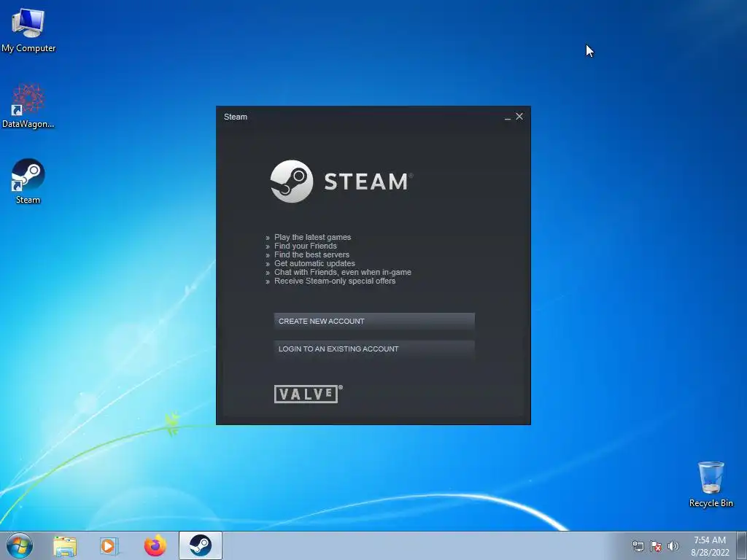Open Firefox from the taskbar
The image size is (747, 560).
pyautogui.click(x=155, y=545)
